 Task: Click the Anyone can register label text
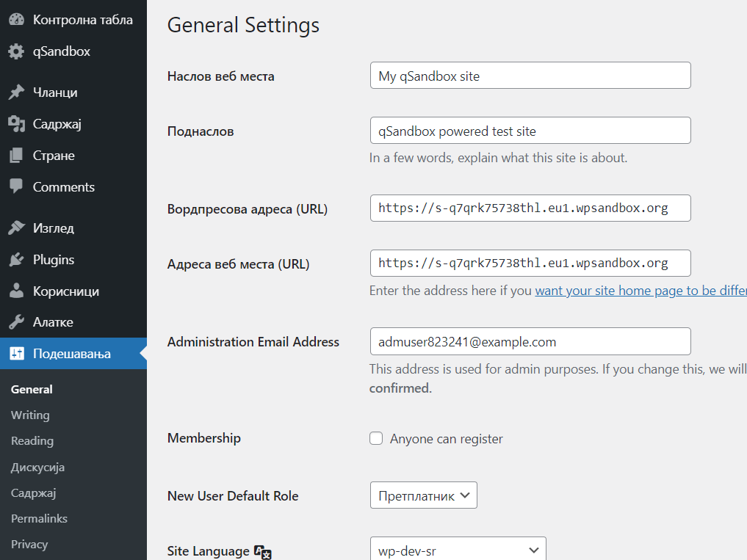tap(447, 439)
